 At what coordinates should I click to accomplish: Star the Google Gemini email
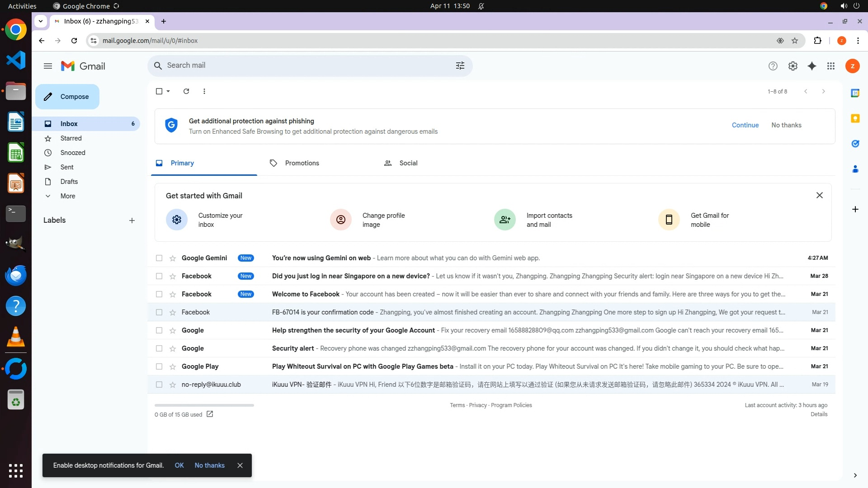[x=172, y=258]
